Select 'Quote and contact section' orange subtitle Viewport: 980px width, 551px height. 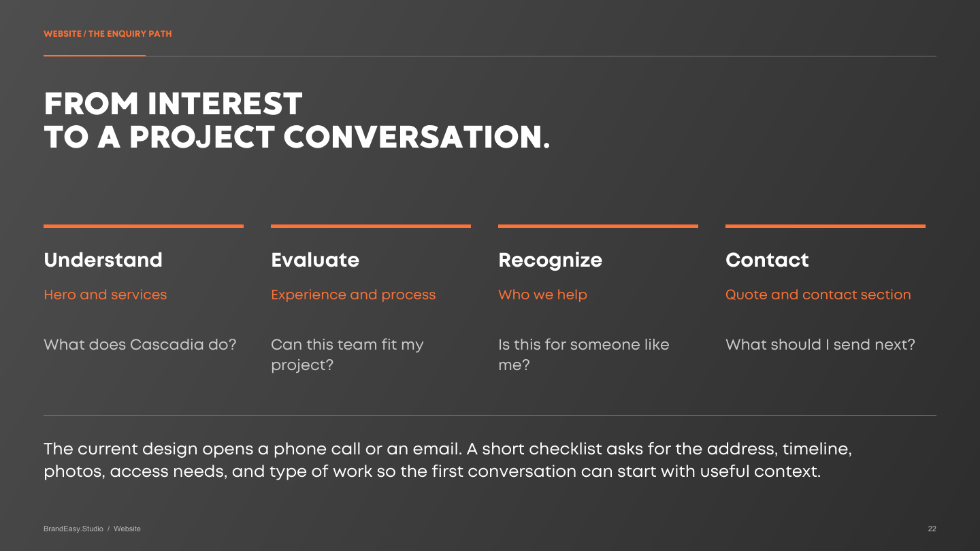(818, 295)
